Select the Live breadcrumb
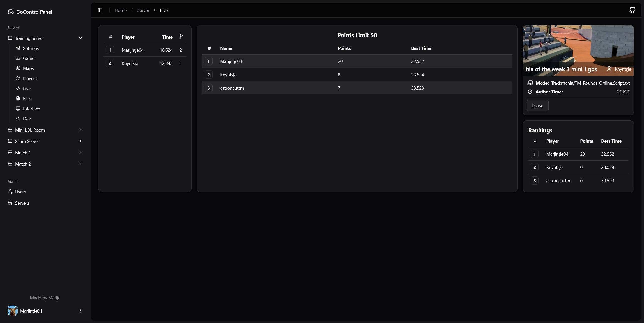644x323 pixels. pos(164,10)
